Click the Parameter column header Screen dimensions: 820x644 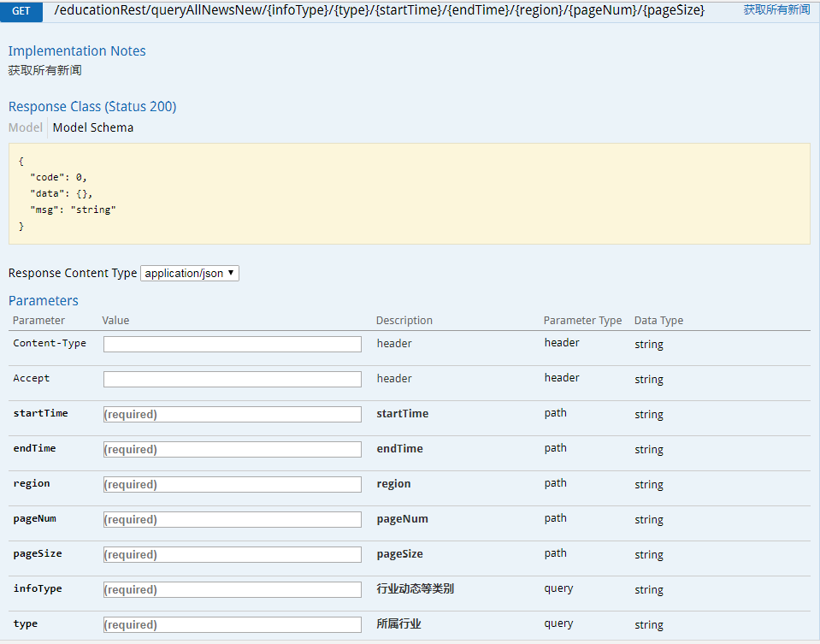[38, 320]
